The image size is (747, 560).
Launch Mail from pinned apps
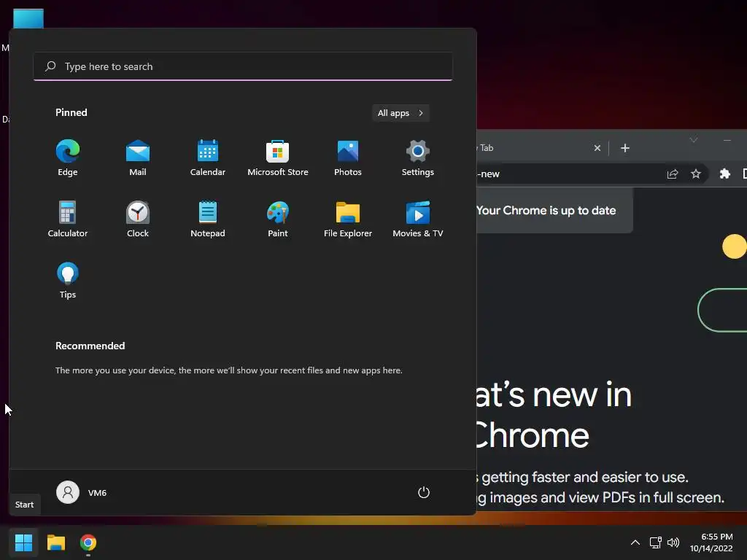pos(138,158)
